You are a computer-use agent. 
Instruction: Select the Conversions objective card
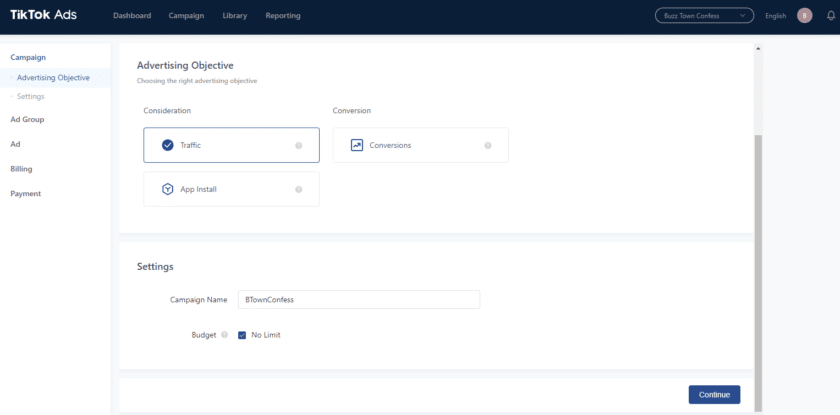coord(421,145)
